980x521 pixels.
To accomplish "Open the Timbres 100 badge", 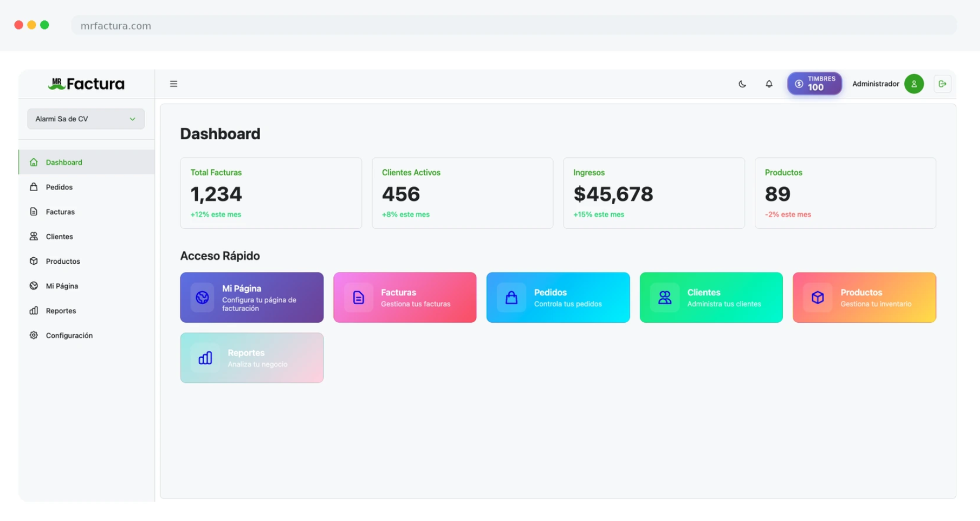I will (x=814, y=84).
